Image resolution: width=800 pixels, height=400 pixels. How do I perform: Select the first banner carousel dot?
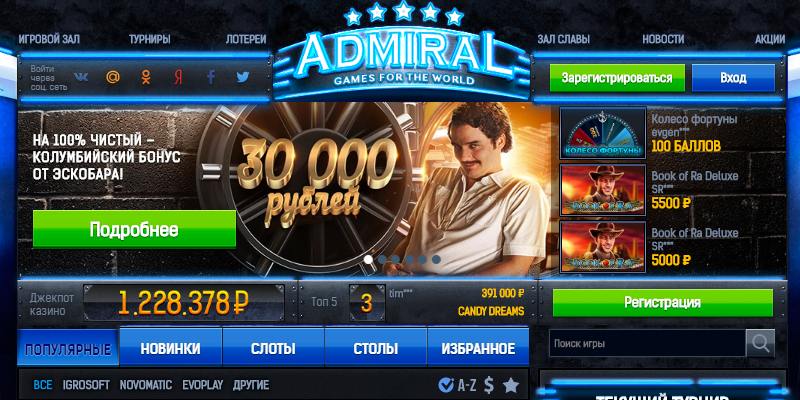[368, 259]
